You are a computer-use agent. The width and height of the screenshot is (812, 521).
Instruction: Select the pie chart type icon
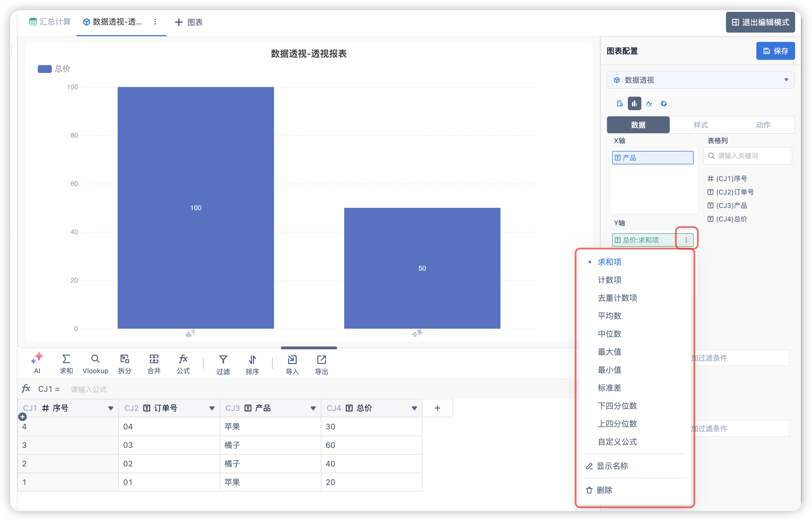[x=664, y=103]
